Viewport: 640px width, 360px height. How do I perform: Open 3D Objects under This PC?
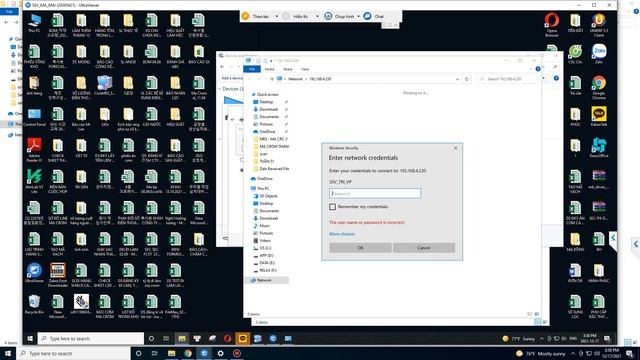click(268, 196)
